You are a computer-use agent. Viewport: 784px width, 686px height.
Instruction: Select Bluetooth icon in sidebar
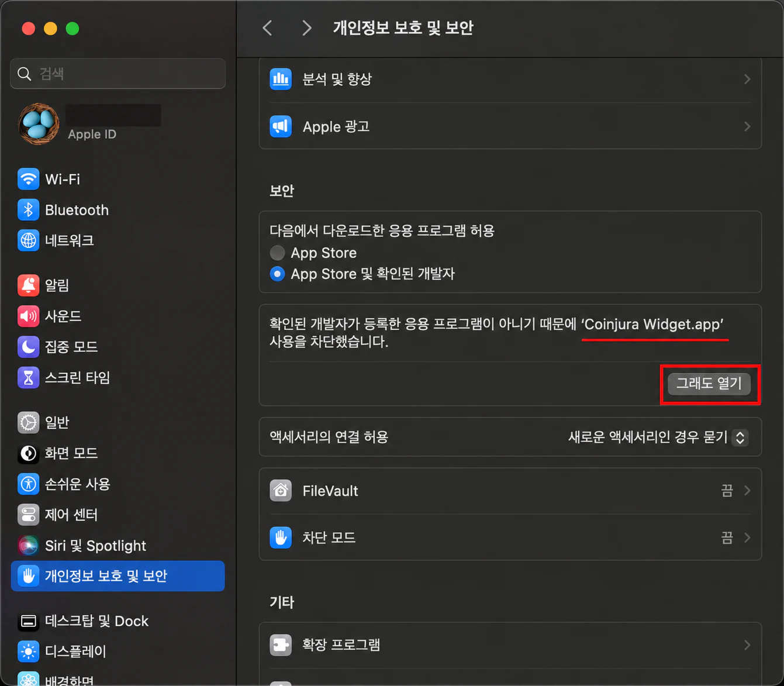tap(28, 210)
